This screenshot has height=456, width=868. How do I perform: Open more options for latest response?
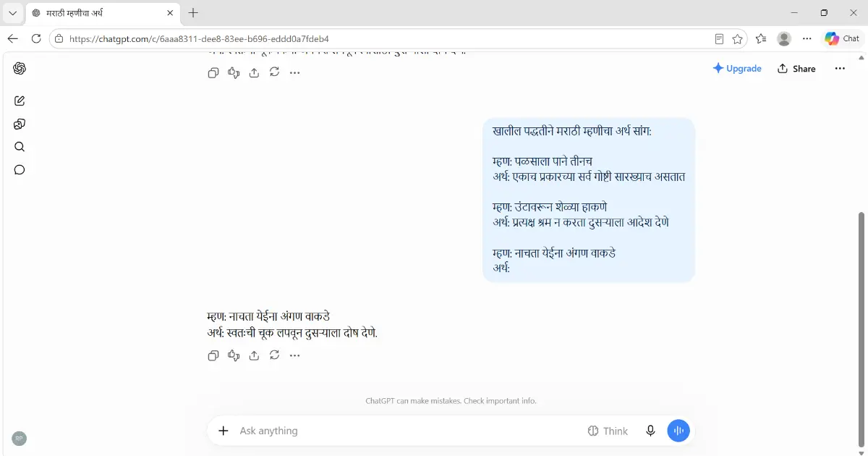click(x=294, y=355)
